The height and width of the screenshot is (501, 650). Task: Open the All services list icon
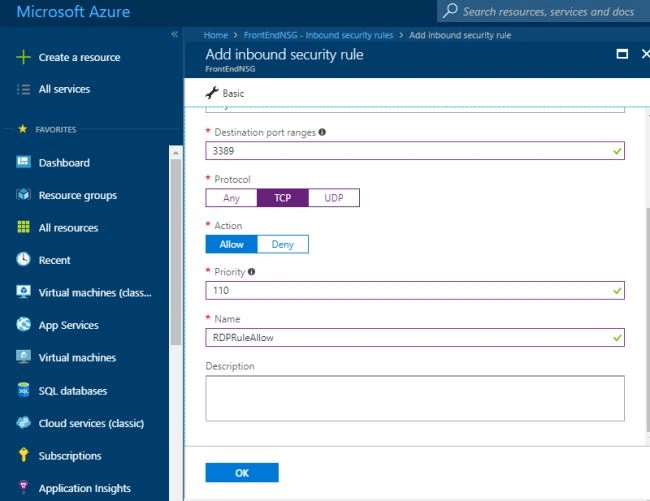(x=24, y=89)
